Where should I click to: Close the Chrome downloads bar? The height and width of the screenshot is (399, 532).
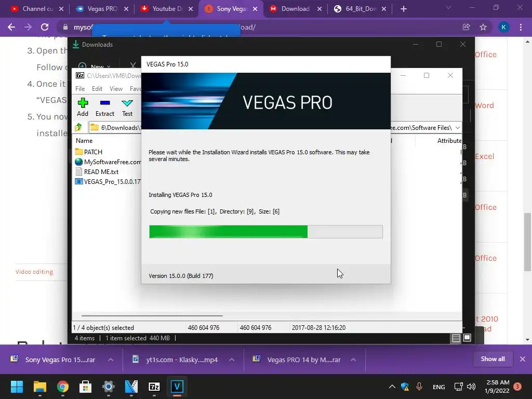[x=523, y=359]
